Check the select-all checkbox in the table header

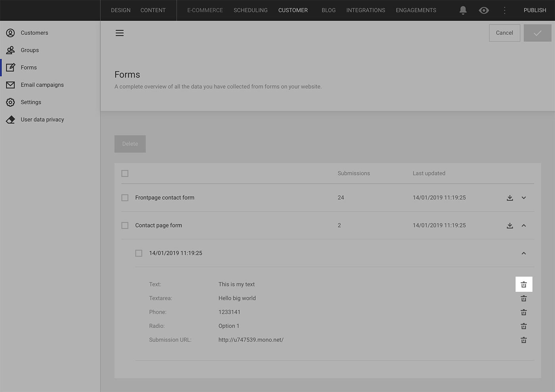tap(125, 173)
